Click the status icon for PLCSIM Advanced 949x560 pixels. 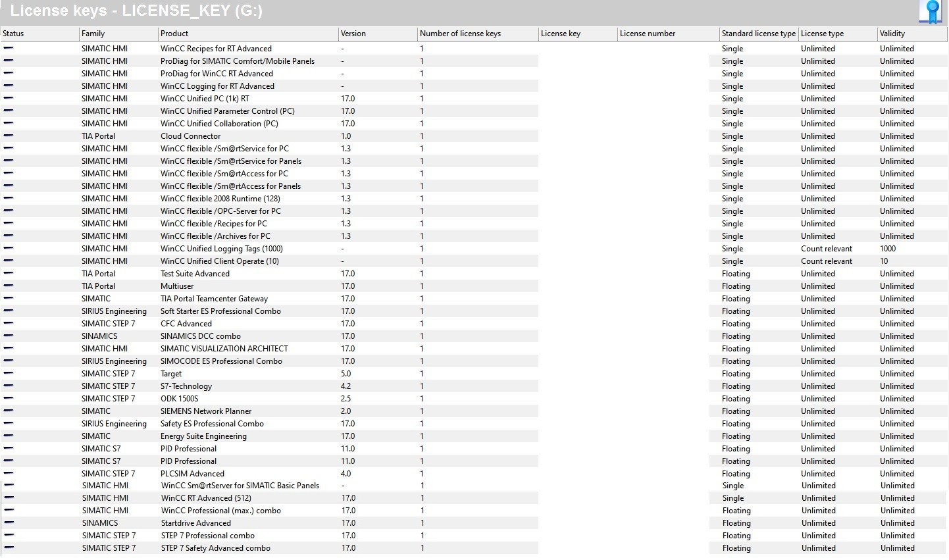click(9, 473)
